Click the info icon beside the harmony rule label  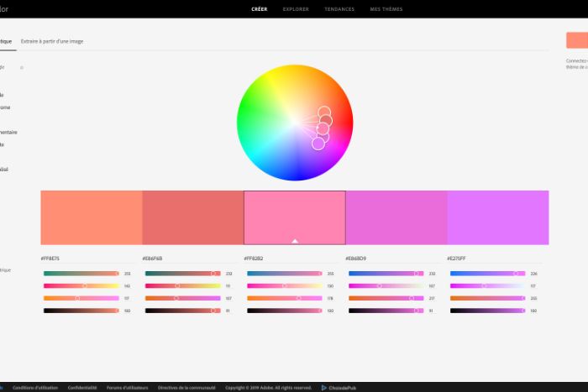coord(21,67)
